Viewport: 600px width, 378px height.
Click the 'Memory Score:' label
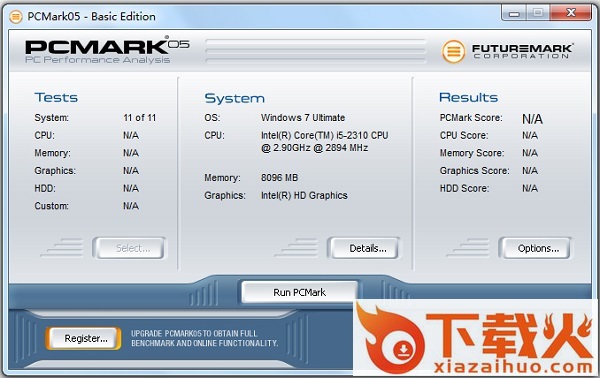click(472, 153)
